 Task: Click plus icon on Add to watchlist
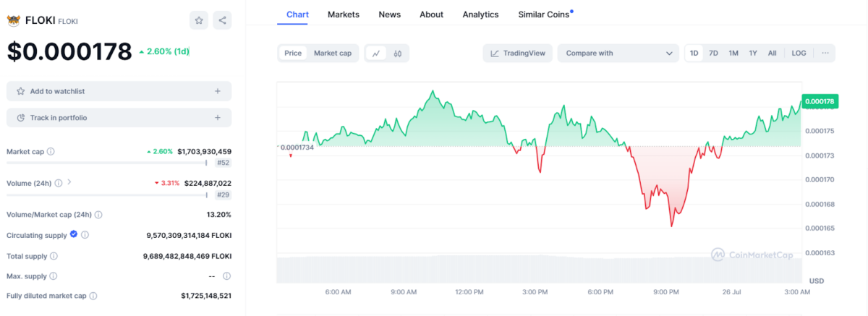click(218, 91)
